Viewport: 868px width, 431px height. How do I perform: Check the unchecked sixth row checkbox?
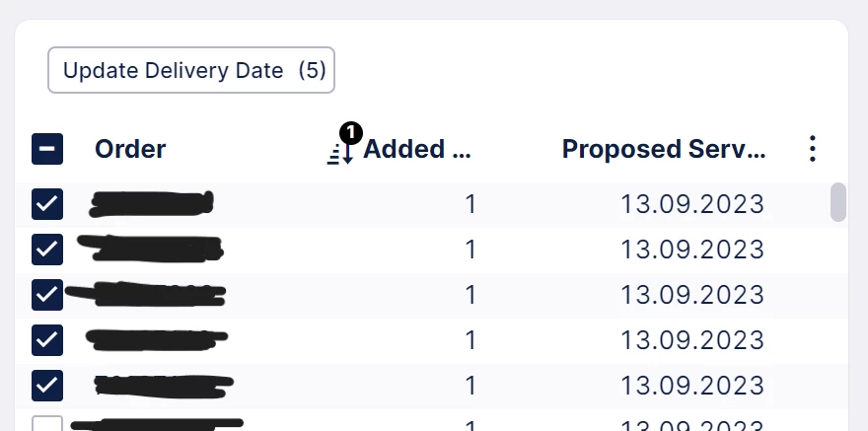coord(47,424)
